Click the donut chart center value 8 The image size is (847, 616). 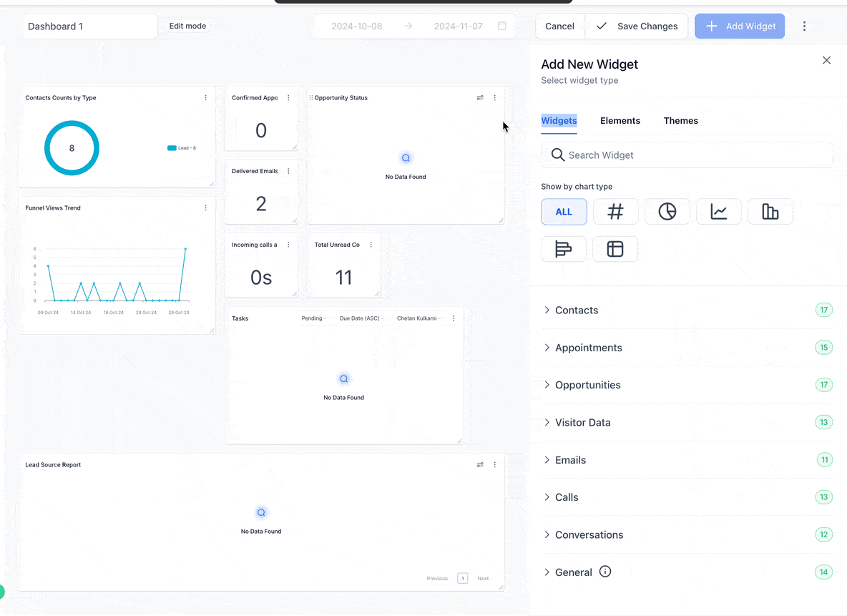pyautogui.click(x=72, y=148)
